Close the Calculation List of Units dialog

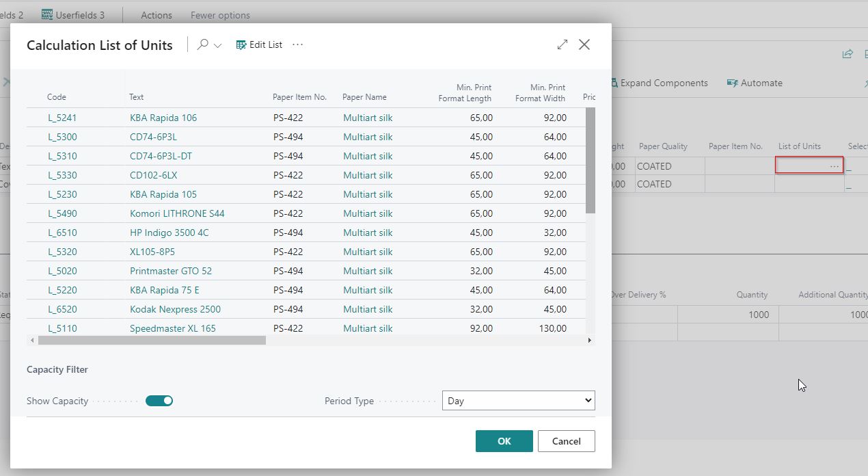[584, 44]
